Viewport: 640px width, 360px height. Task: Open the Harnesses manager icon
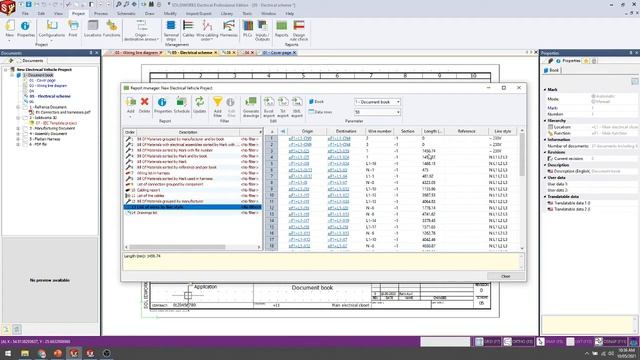tap(229, 26)
